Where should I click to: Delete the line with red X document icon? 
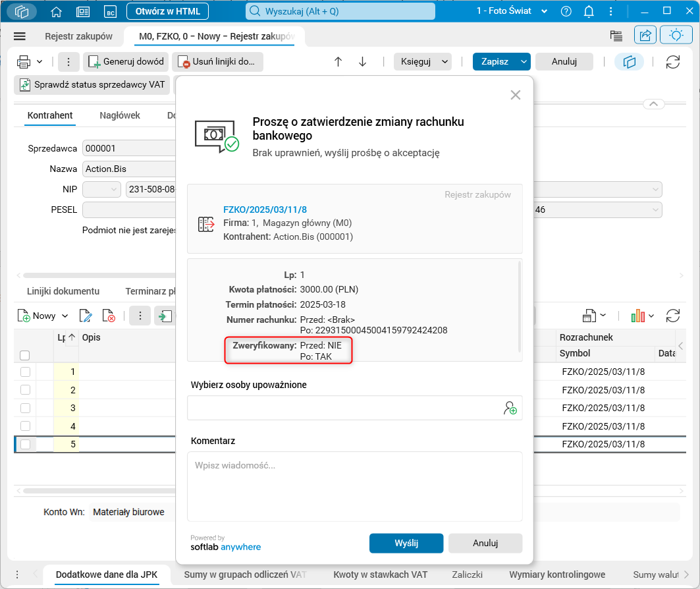tap(109, 316)
